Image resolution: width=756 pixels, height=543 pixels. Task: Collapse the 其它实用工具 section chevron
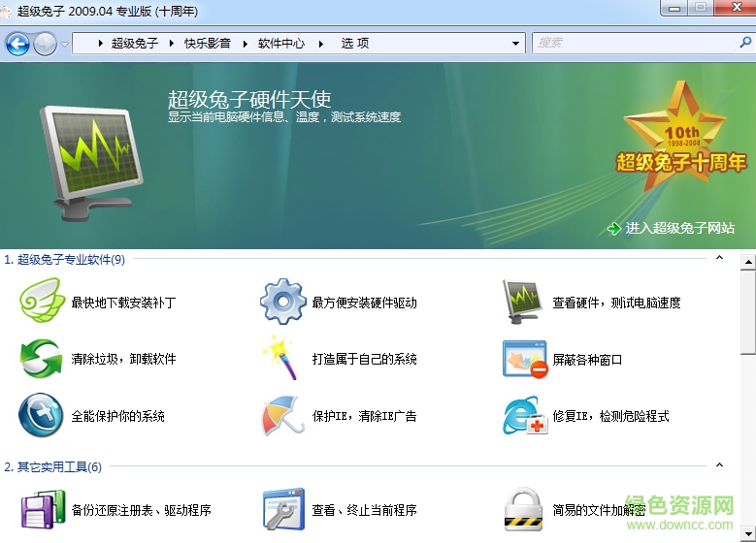coord(719,465)
